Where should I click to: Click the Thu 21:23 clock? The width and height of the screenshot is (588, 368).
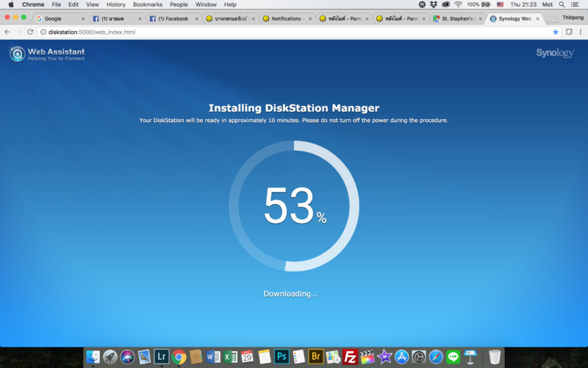tap(523, 4)
